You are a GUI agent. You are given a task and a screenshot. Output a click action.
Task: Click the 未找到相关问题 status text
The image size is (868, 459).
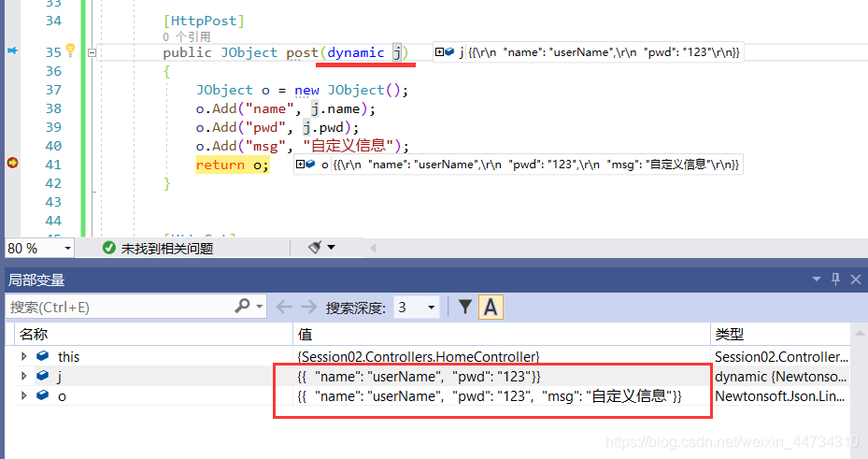pos(167,249)
